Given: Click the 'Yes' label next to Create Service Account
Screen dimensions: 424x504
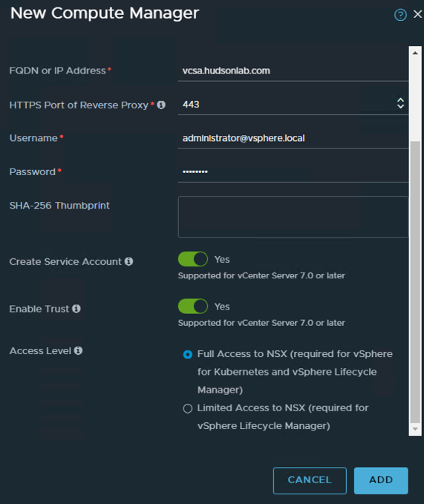Looking at the screenshot, I should [222, 259].
